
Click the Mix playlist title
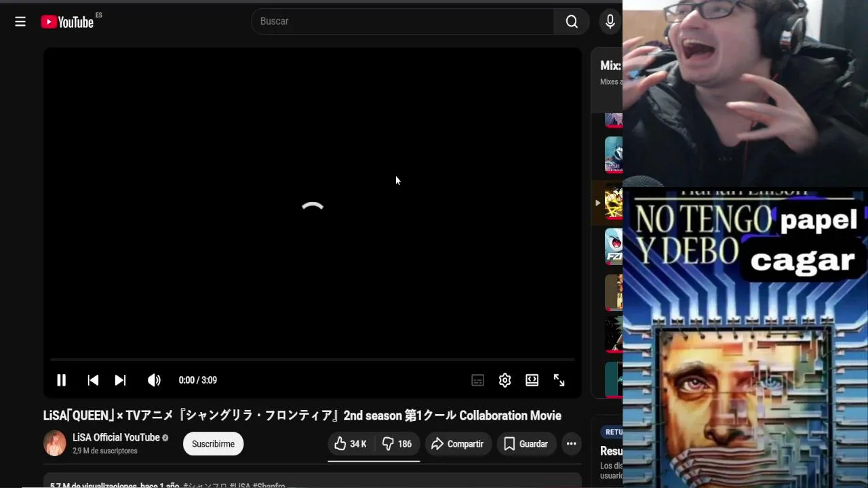[x=610, y=66]
